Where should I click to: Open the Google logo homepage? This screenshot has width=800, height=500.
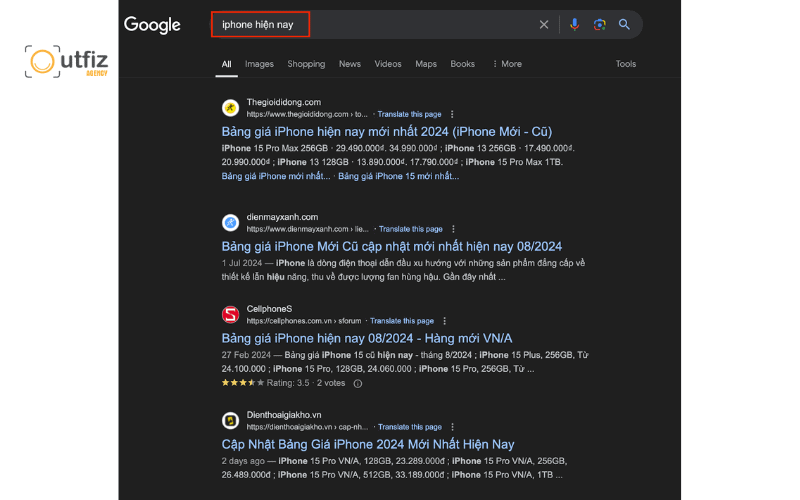click(152, 25)
